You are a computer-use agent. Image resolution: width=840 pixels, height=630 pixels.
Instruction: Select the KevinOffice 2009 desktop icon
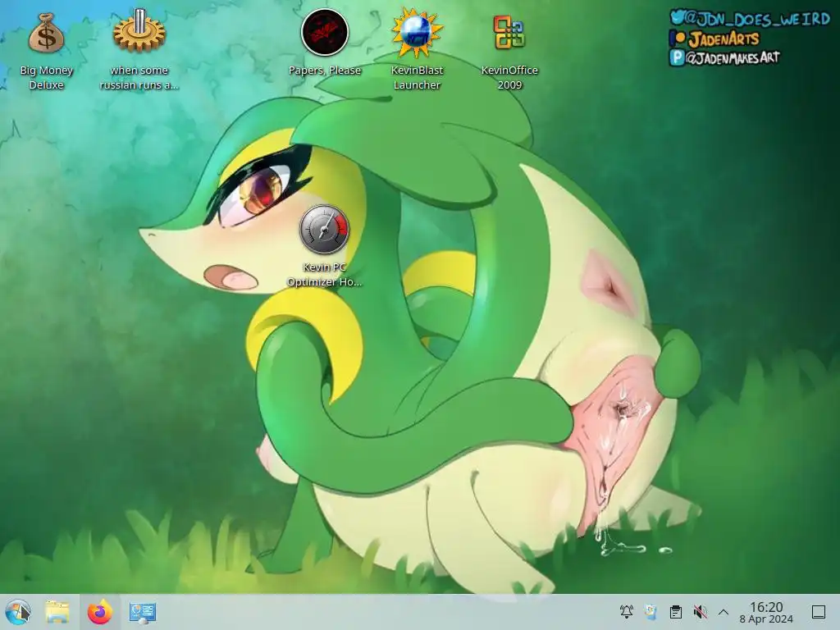click(509, 32)
